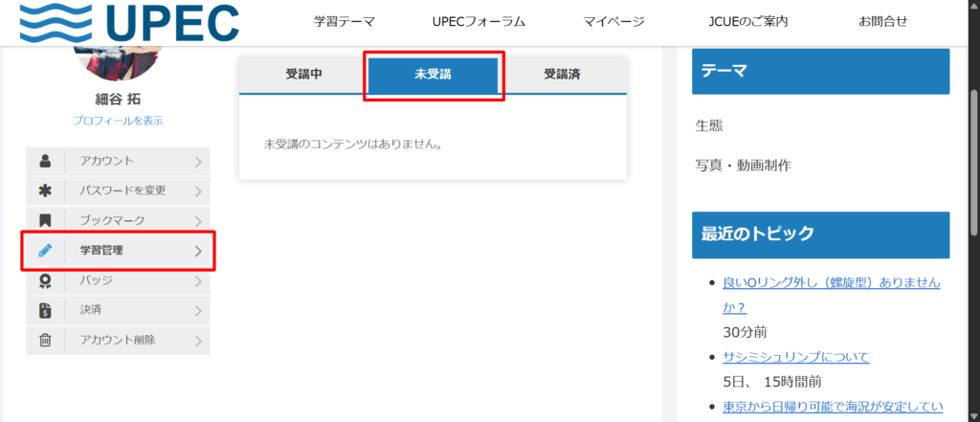The height and width of the screenshot is (422, 980).
Task: Click the pencil icon for 学習管理
Action: [45, 251]
